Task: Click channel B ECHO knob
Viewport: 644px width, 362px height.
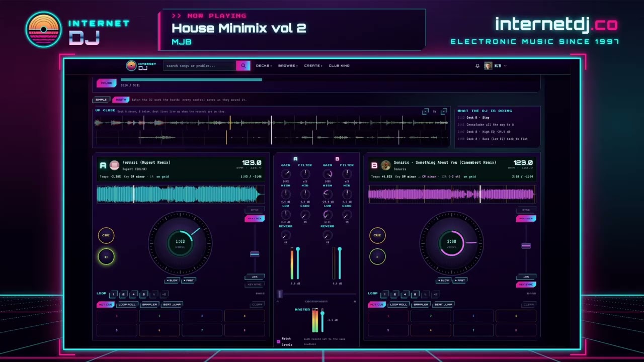Action: (x=347, y=215)
